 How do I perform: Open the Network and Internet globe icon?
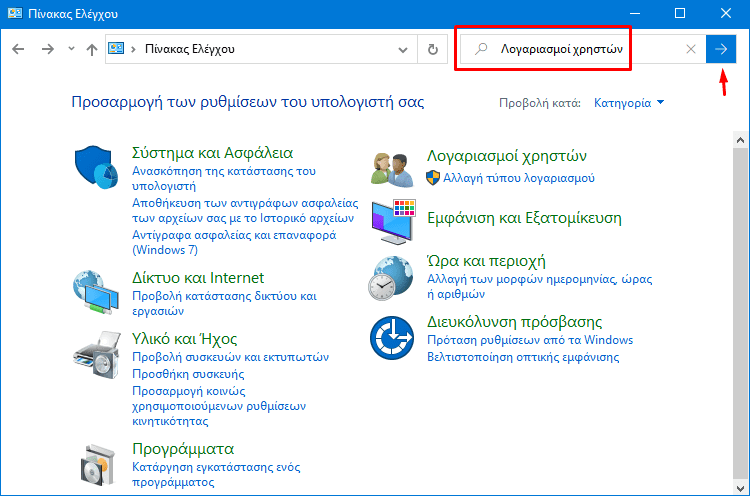click(96, 292)
